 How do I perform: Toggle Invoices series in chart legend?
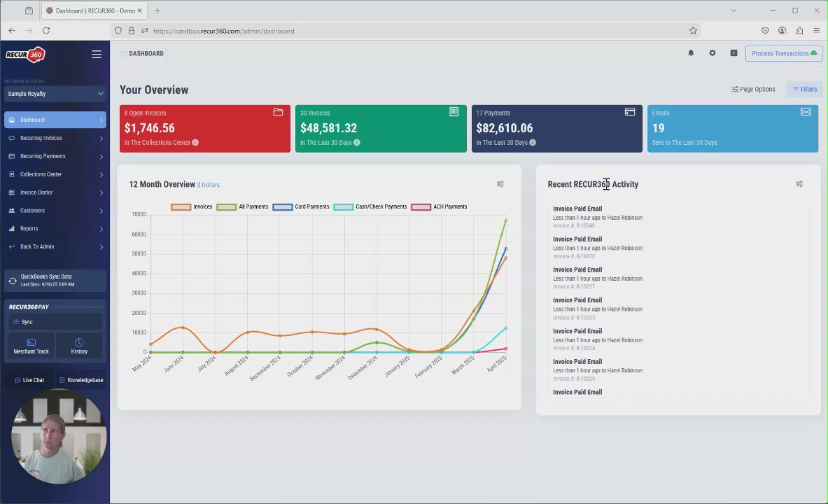192,207
